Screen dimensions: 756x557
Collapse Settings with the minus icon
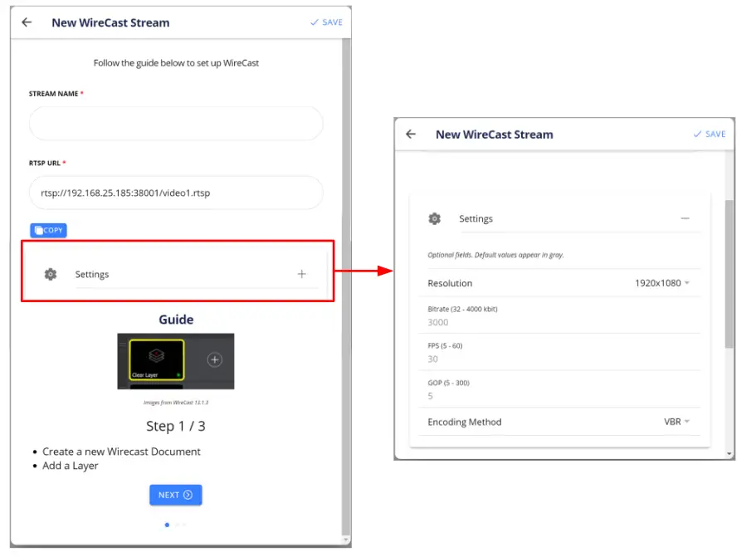(685, 218)
